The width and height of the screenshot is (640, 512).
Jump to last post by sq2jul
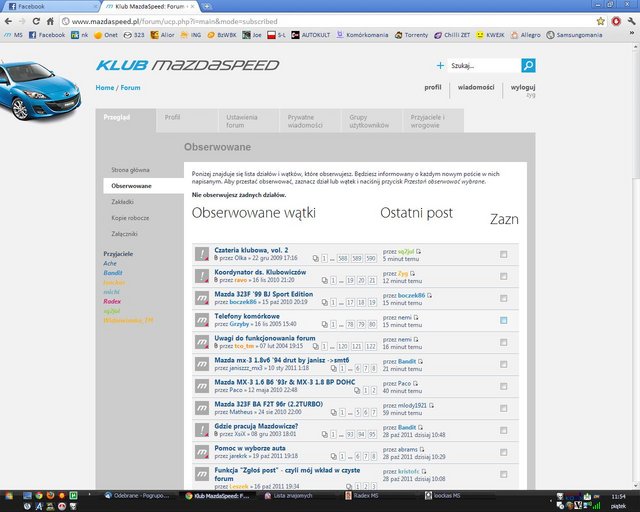[418, 252]
